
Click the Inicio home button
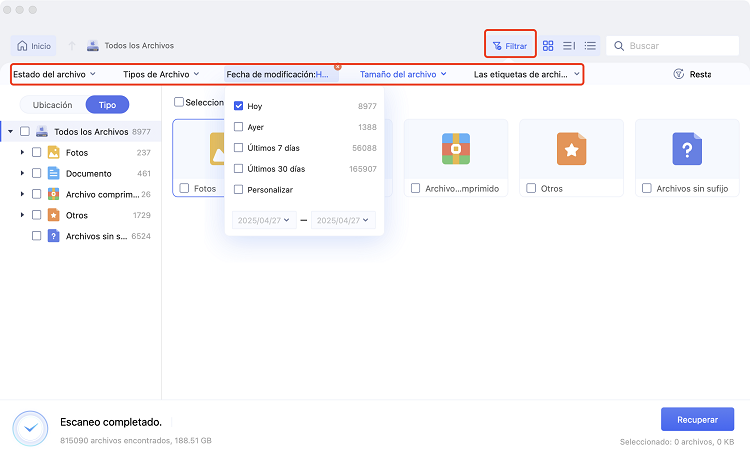pyautogui.click(x=34, y=46)
